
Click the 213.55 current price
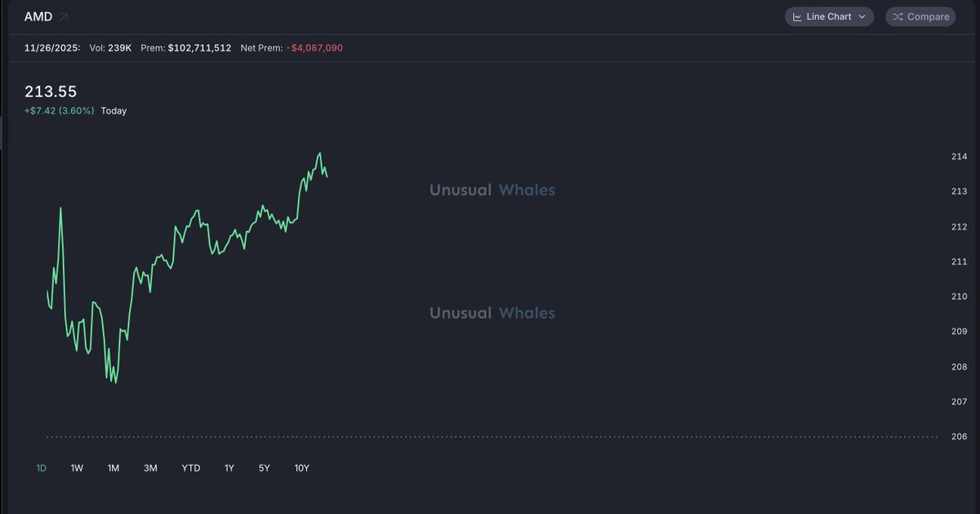tap(51, 92)
